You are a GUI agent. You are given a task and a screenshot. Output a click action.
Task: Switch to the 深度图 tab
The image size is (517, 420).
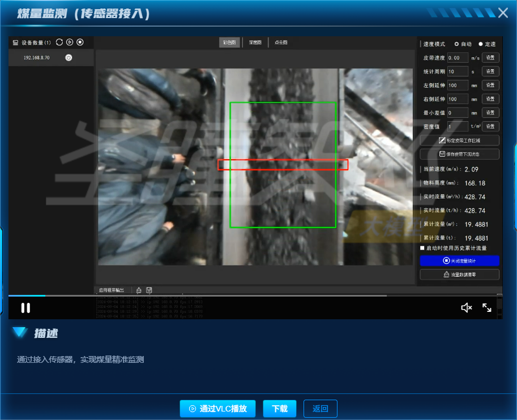tap(255, 42)
